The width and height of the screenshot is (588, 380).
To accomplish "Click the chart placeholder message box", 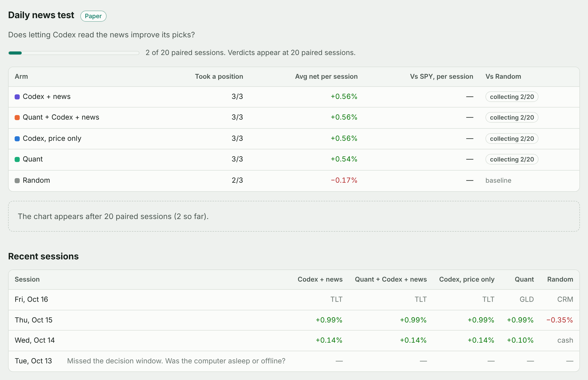I will pyautogui.click(x=294, y=216).
